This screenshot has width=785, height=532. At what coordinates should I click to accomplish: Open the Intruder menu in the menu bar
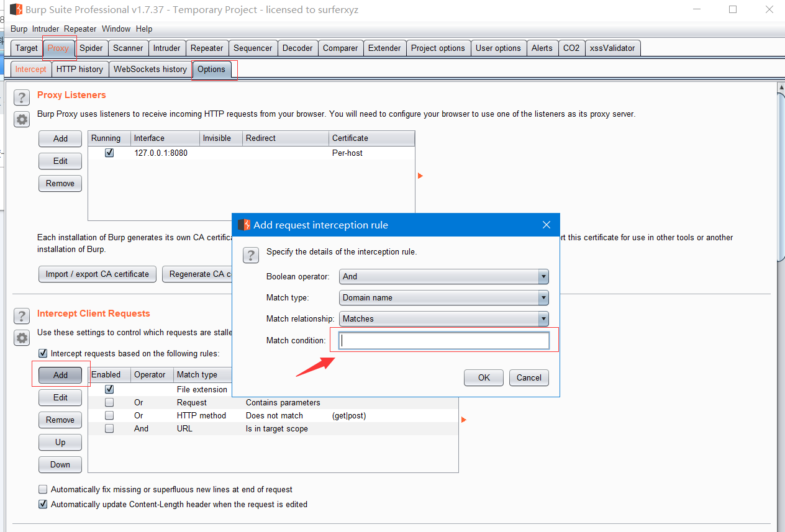(46, 29)
